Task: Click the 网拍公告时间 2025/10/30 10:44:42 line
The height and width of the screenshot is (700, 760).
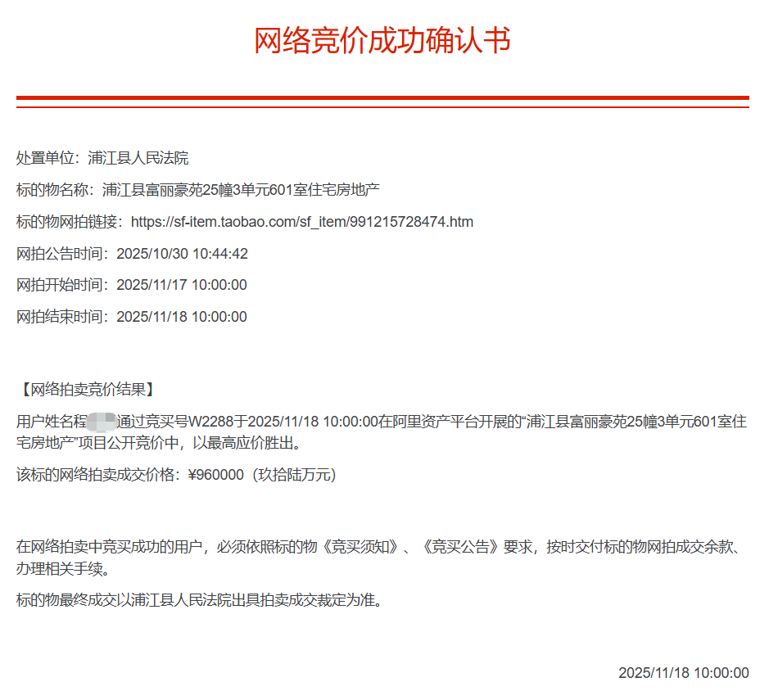Action: 132,254
